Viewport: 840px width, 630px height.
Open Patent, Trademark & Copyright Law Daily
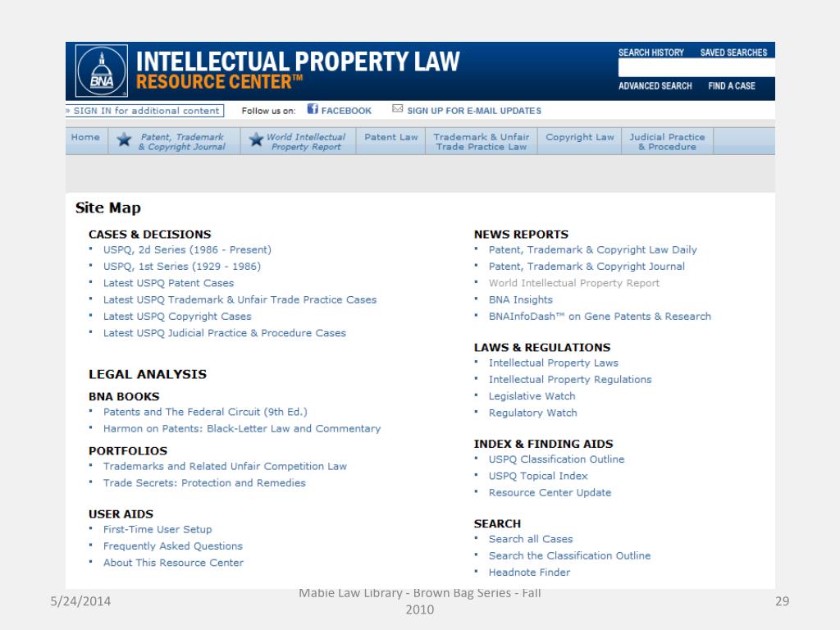[592, 249]
